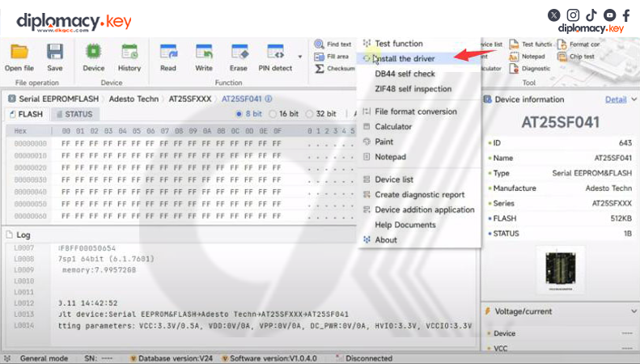Open the History icon
The height and width of the screenshot is (364, 640).
pos(129,52)
